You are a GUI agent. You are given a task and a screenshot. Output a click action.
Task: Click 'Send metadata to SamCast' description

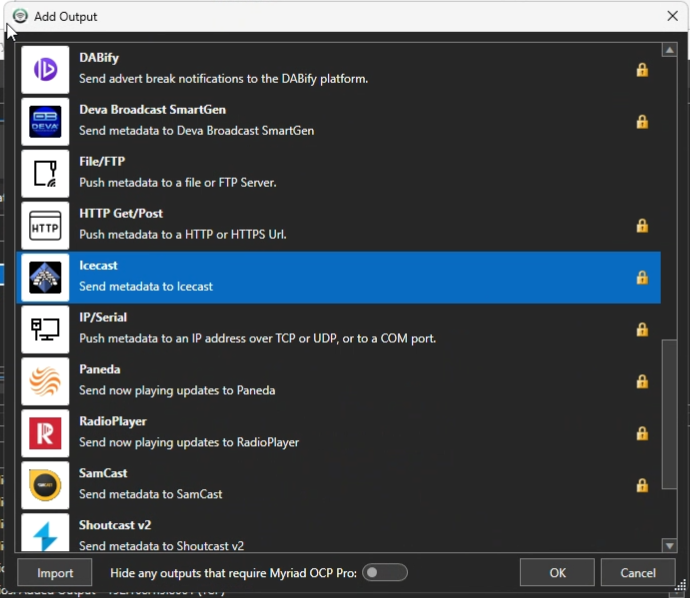coord(150,494)
